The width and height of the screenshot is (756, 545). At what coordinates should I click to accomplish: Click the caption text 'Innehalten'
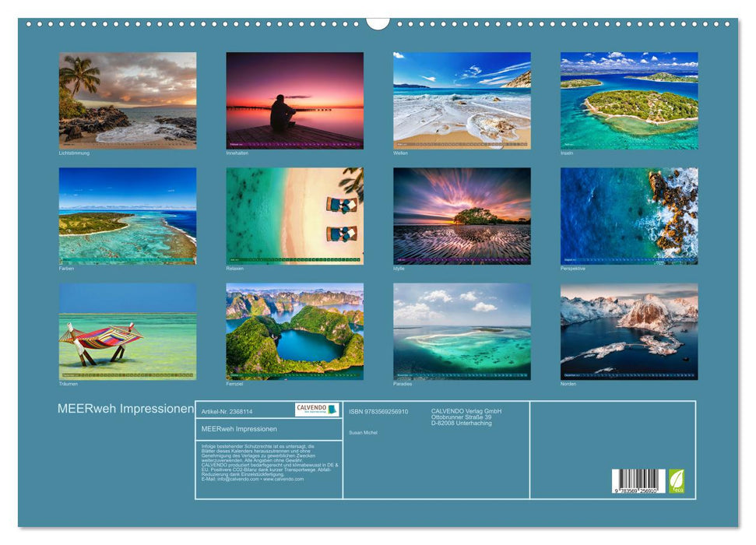(237, 153)
